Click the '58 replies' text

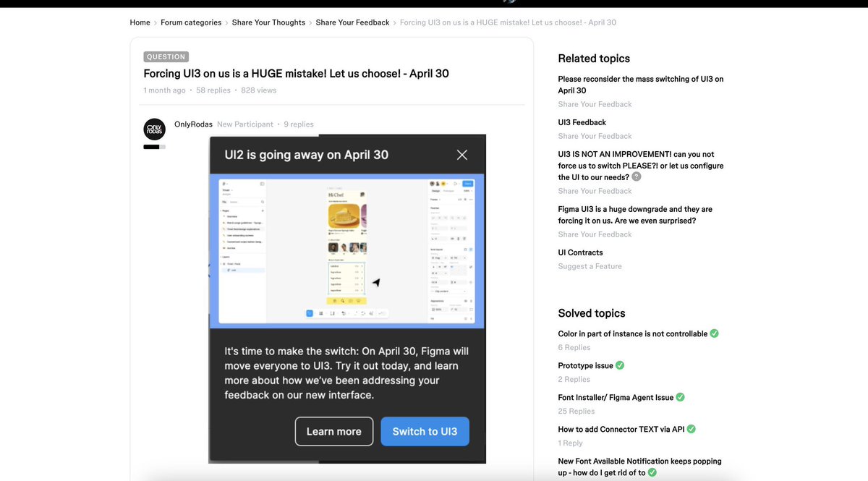point(213,90)
